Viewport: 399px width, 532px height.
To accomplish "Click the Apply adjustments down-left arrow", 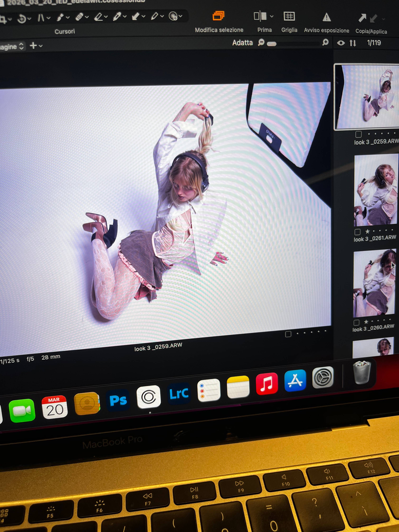I will click(373, 19).
